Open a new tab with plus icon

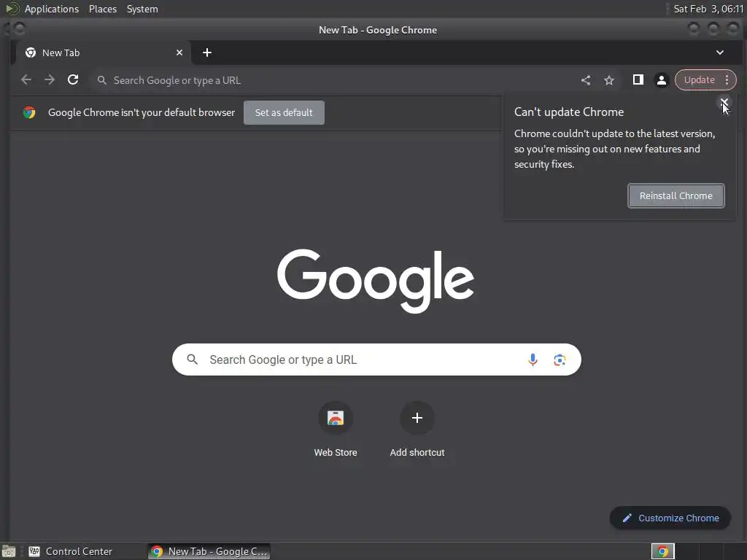(x=206, y=52)
